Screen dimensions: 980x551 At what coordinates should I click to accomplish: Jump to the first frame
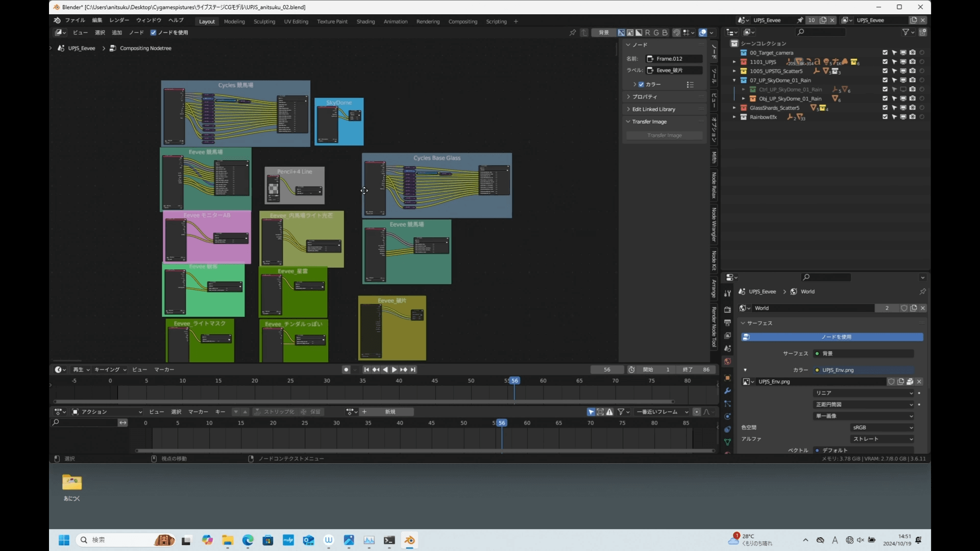point(366,370)
